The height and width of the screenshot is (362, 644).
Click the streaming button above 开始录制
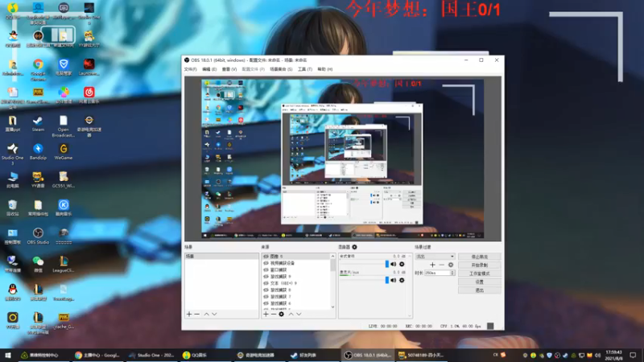[x=479, y=257]
